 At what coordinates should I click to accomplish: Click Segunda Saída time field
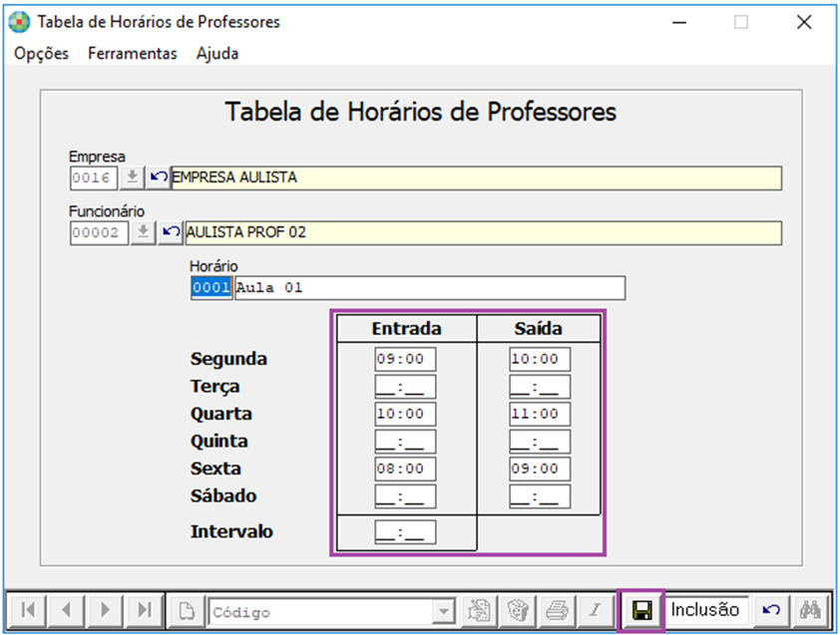tap(540, 359)
